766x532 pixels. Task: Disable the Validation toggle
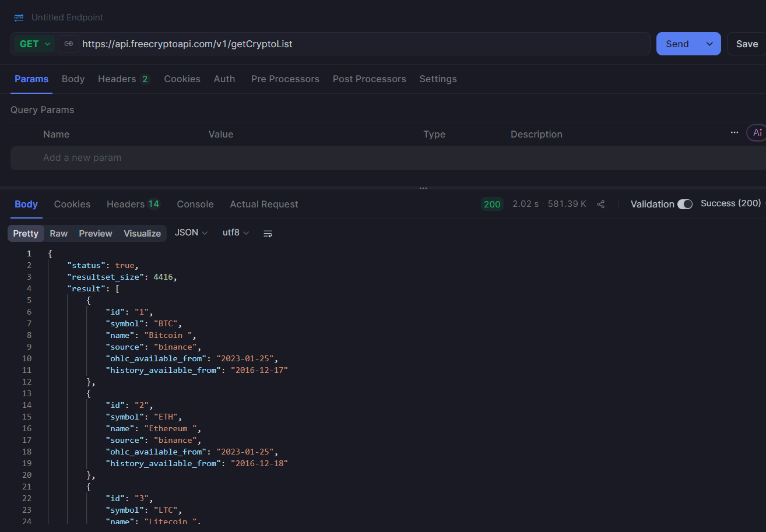click(686, 204)
